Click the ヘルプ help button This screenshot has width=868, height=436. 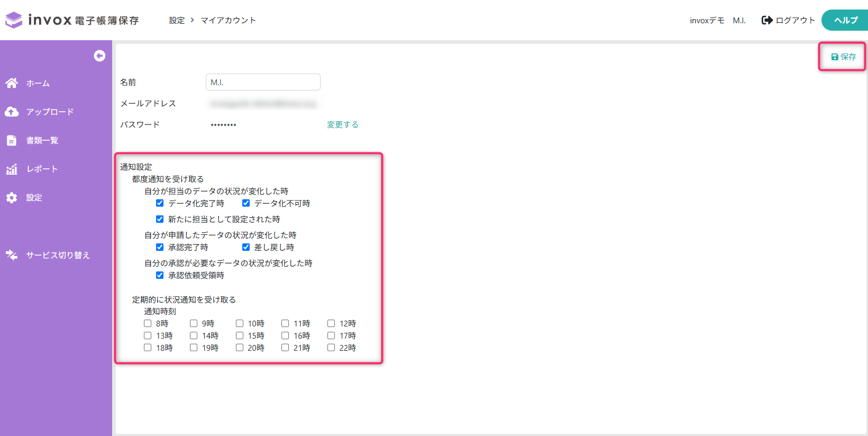tap(845, 20)
